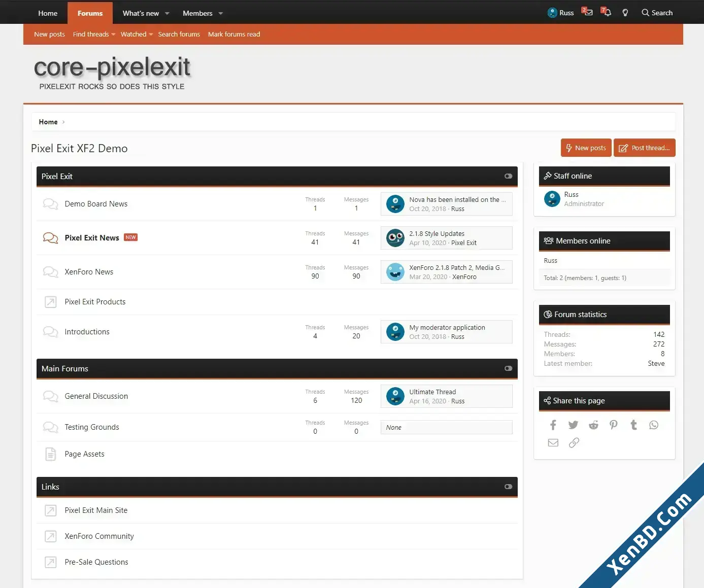This screenshot has height=588, width=704.
Task: Click the orange New posts button
Action: 586,148
